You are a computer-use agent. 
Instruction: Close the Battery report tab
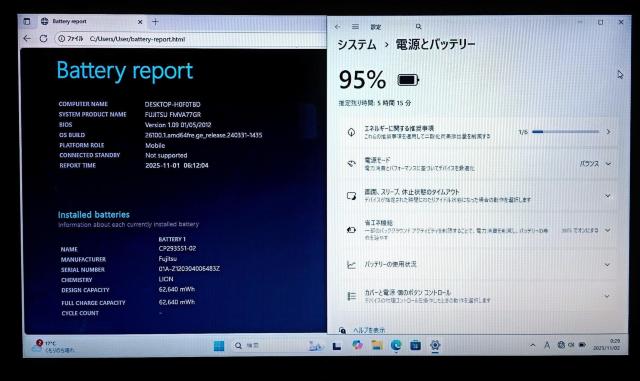click(x=140, y=22)
